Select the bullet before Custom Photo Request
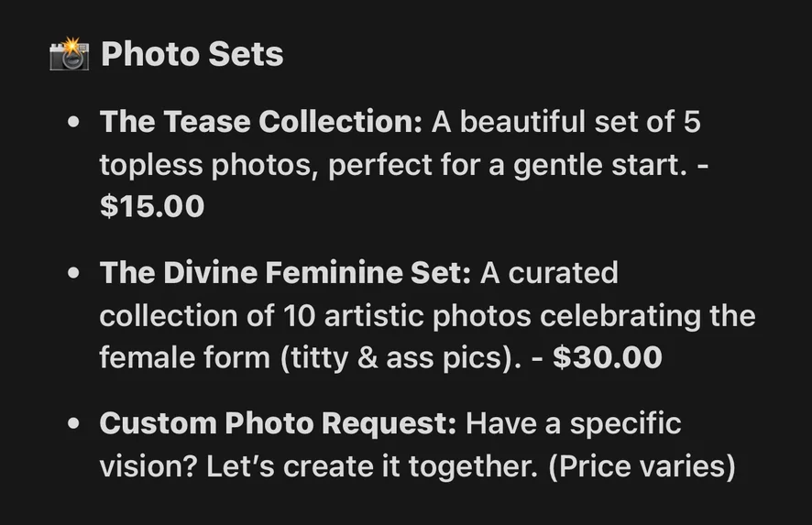The height and width of the screenshot is (525, 812). pos(74,425)
